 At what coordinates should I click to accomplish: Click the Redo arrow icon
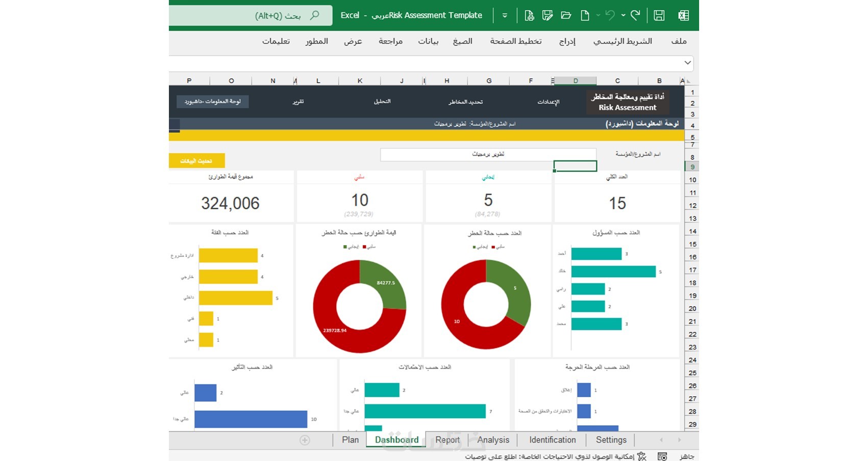point(635,15)
